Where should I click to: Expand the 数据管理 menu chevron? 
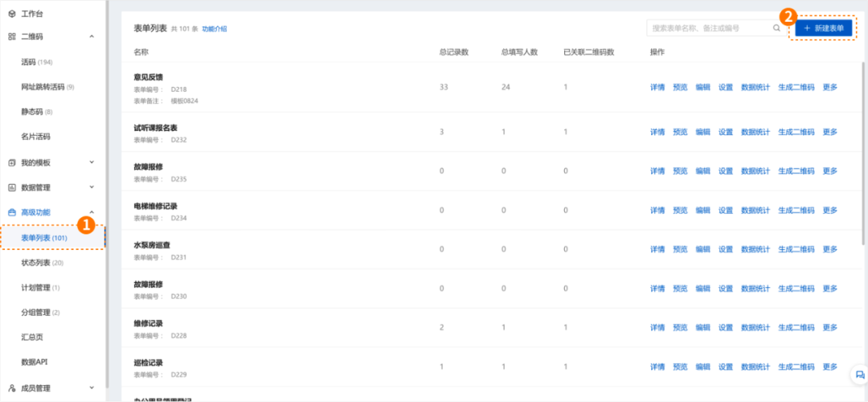pos(92,187)
